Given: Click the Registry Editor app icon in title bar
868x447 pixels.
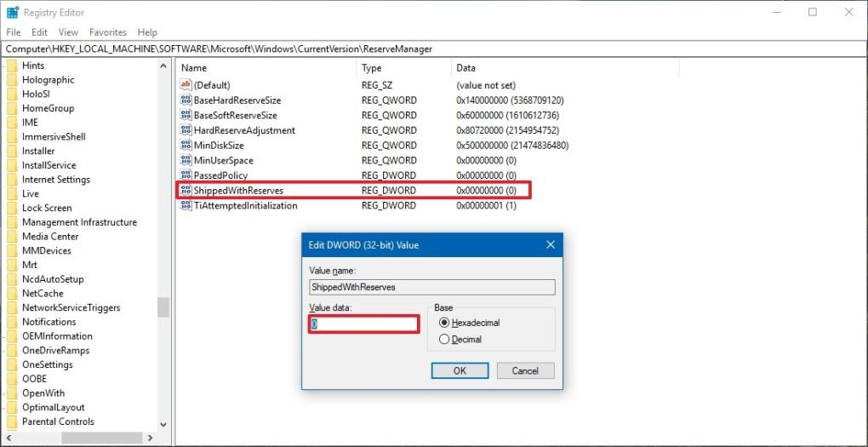Looking at the screenshot, I should [x=12, y=12].
